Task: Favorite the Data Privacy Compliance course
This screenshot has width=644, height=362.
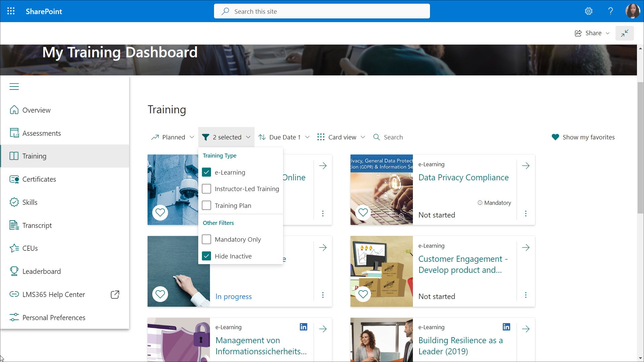Action: pyautogui.click(x=363, y=213)
